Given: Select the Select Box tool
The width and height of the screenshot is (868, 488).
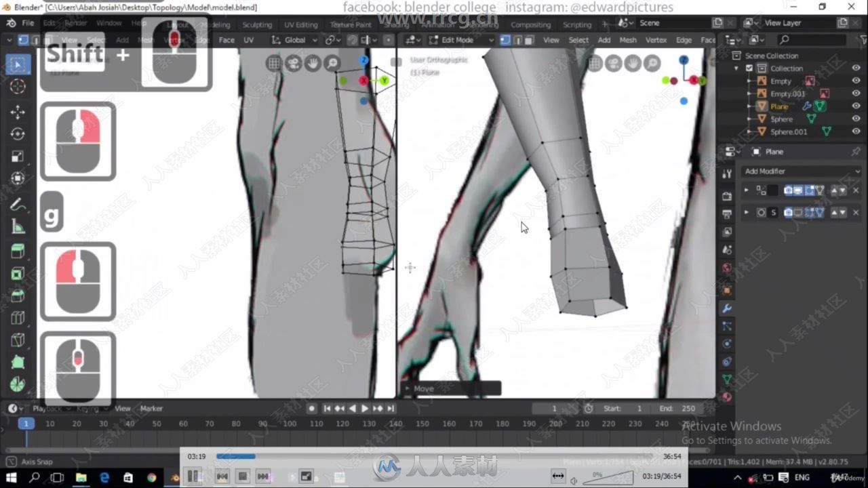Looking at the screenshot, I should (18, 65).
